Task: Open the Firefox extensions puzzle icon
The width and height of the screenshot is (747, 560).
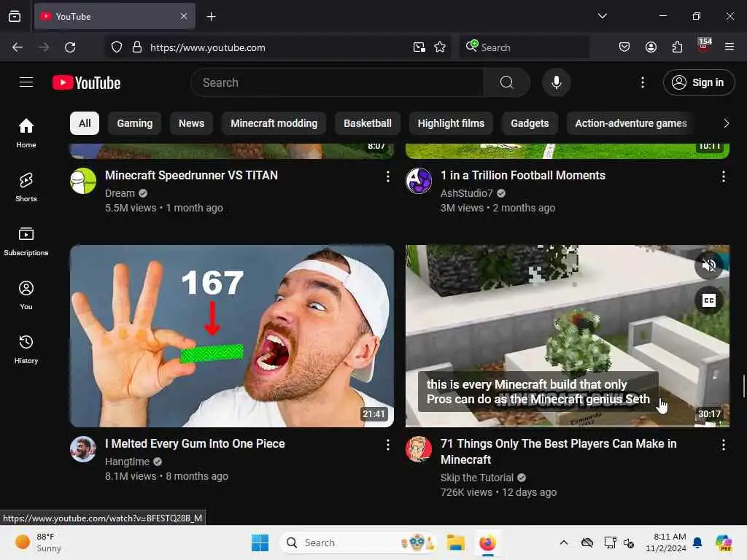Action: coord(677,47)
